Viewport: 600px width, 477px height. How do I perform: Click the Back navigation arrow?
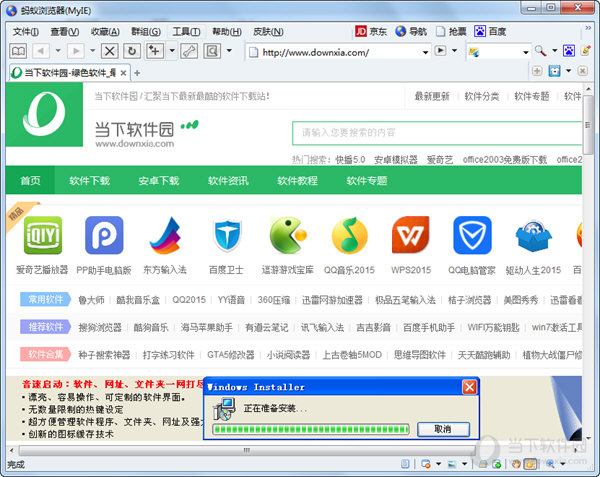[41, 51]
